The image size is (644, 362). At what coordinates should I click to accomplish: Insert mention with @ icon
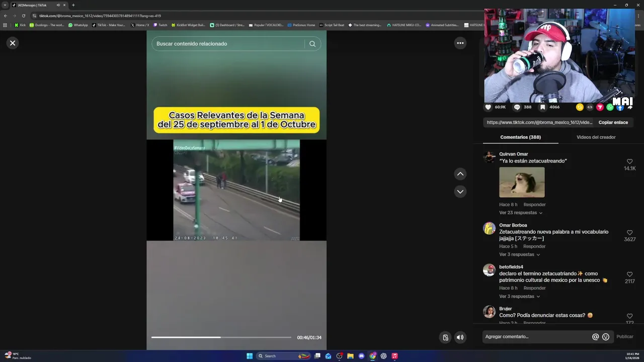(x=595, y=337)
